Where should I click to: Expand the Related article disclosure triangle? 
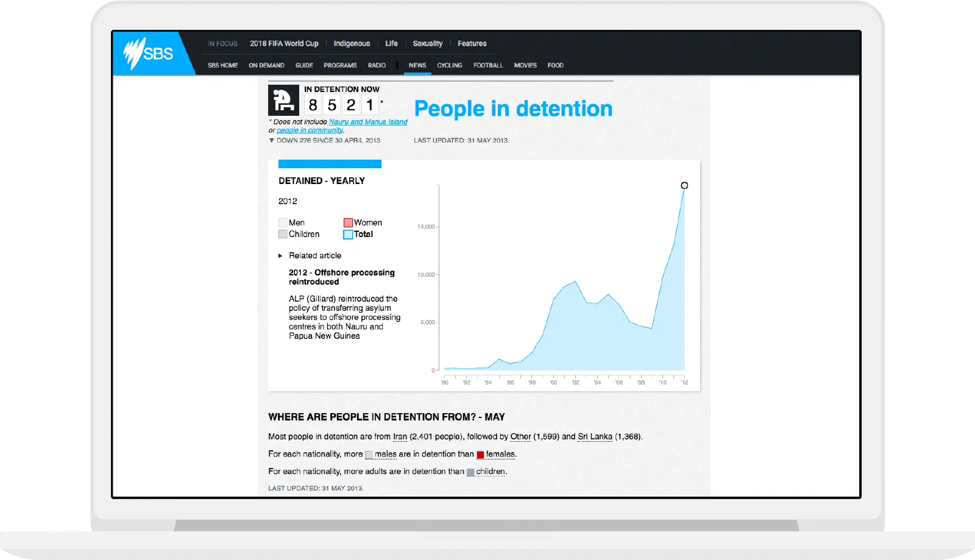280,256
